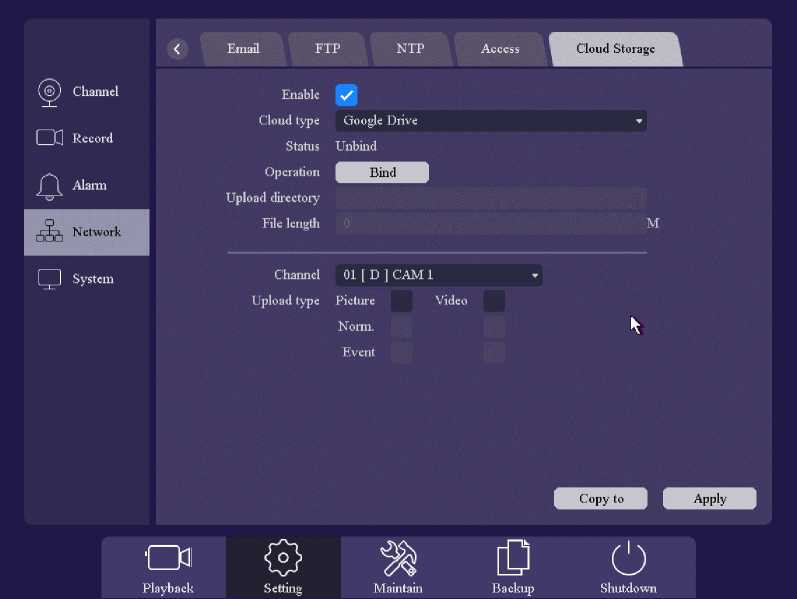Click the Apply button
Viewport: 797px width, 599px height.
coord(709,498)
